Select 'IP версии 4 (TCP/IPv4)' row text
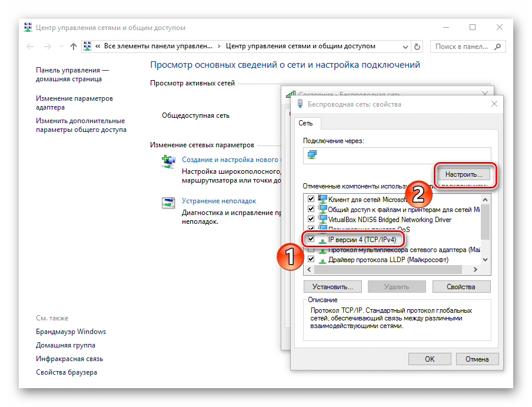This screenshot has height=407, width=532. tap(362, 240)
